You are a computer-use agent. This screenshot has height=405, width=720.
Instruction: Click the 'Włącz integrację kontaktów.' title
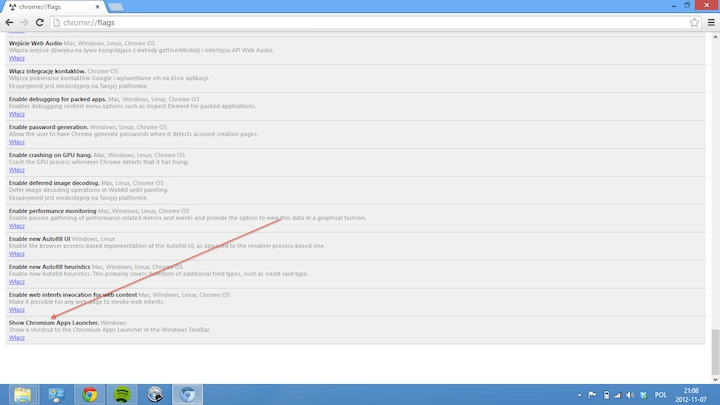47,71
